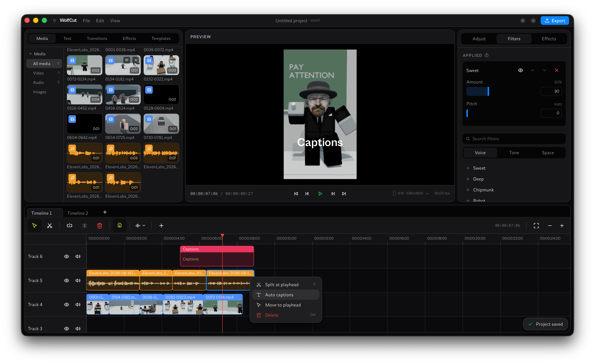Open the audio waveform dropdown in toolbar

[140, 225]
